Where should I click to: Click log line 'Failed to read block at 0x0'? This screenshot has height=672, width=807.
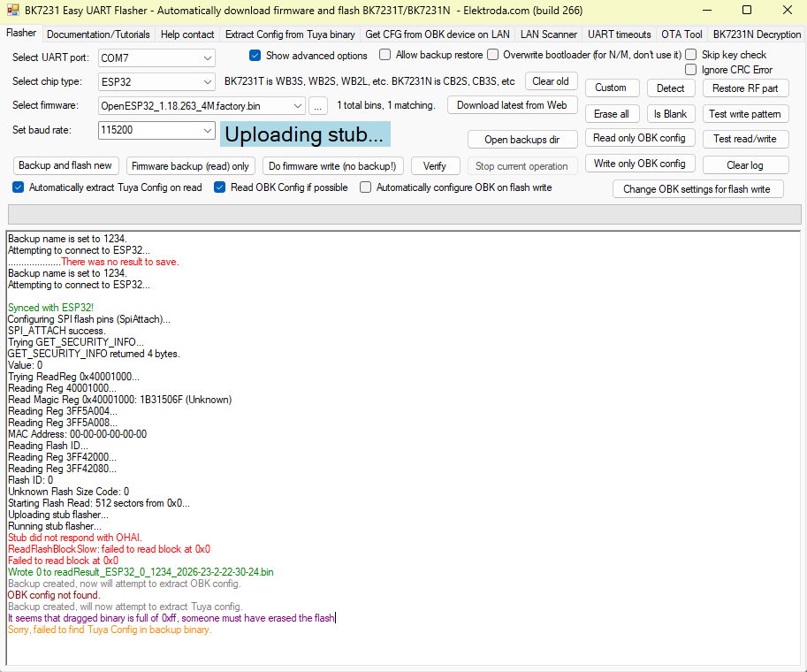point(63,561)
